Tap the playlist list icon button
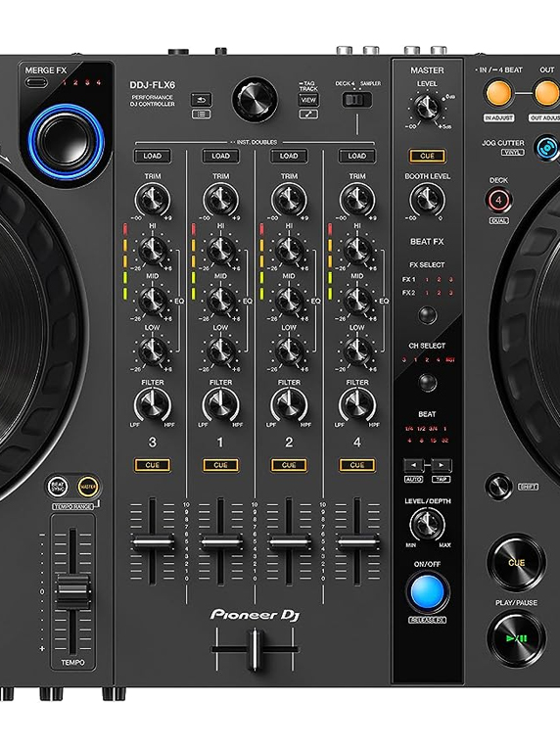 pos(201,114)
